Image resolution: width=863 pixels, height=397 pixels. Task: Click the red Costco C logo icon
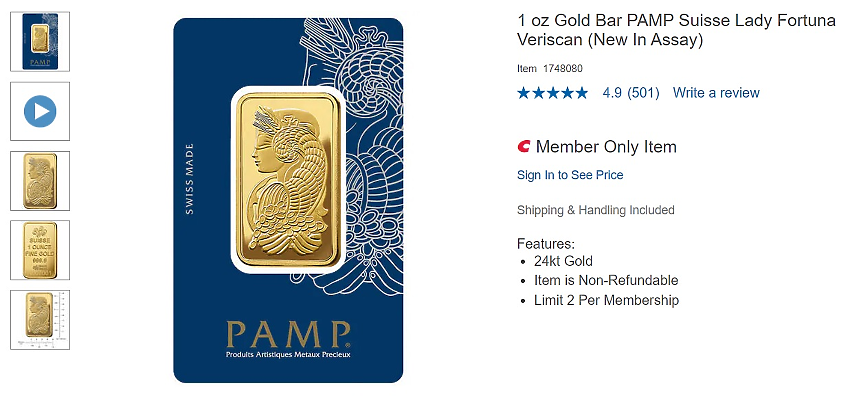[x=523, y=146]
